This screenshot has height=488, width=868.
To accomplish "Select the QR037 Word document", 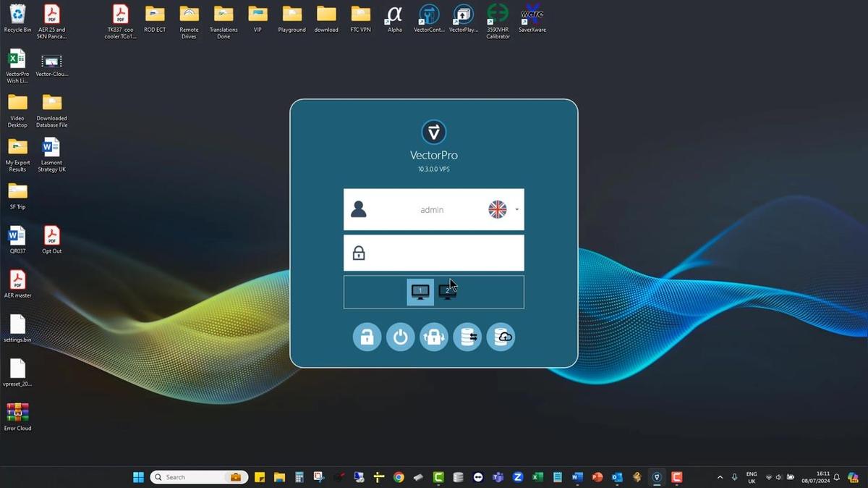I will (17, 240).
